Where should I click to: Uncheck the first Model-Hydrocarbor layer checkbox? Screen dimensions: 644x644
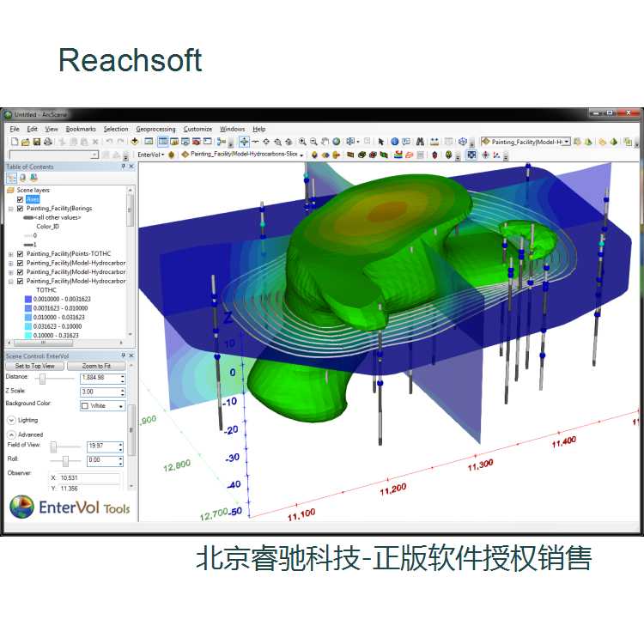[x=20, y=263]
